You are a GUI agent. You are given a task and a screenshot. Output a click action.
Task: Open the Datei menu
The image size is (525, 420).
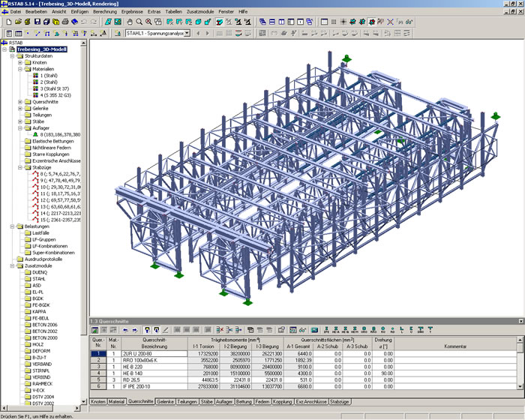pyautogui.click(x=16, y=12)
